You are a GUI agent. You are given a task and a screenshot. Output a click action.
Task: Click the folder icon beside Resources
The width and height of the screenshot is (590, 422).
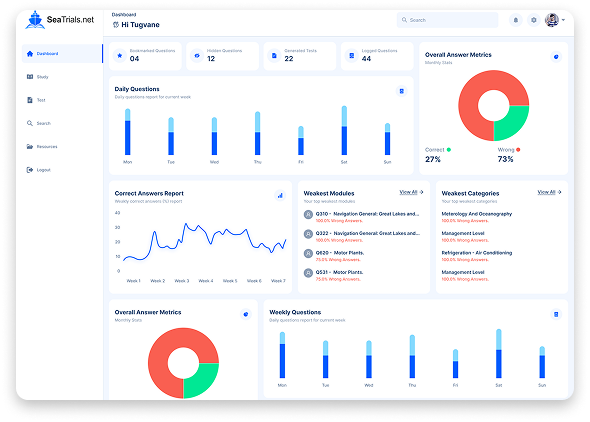pyautogui.click(x=30, y=146)
